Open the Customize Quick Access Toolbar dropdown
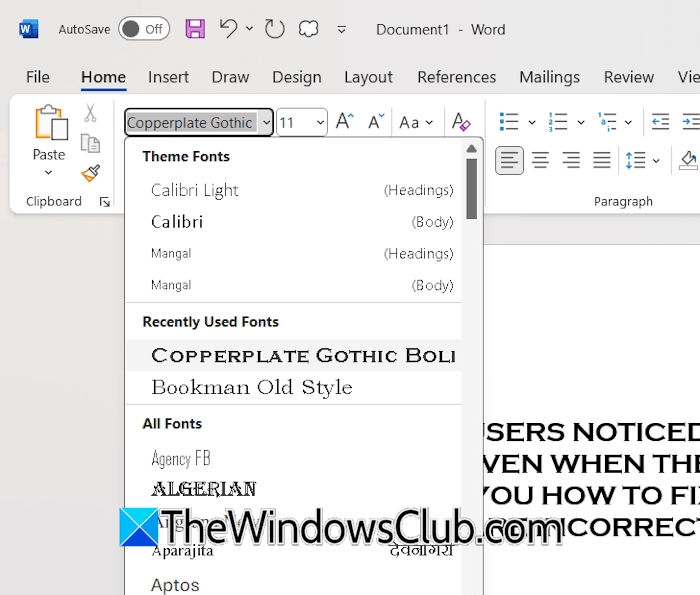This screenshot has width=700, height=595. tap(342, 30)
